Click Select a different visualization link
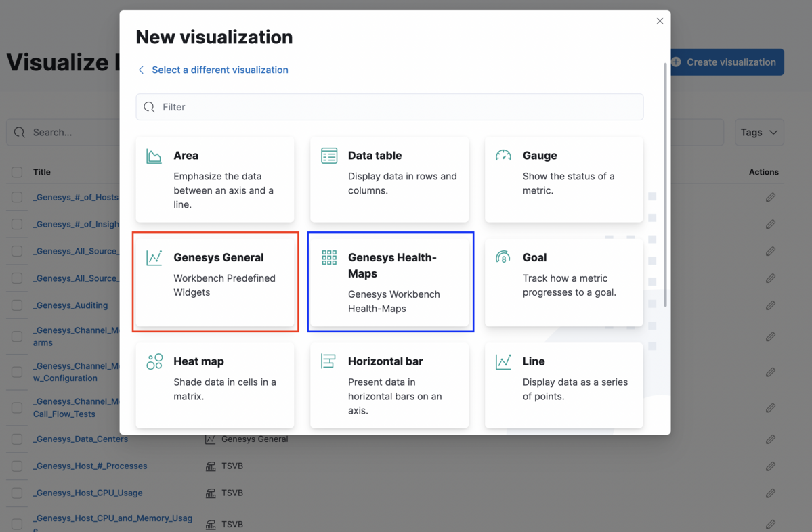 click(220, 70)
